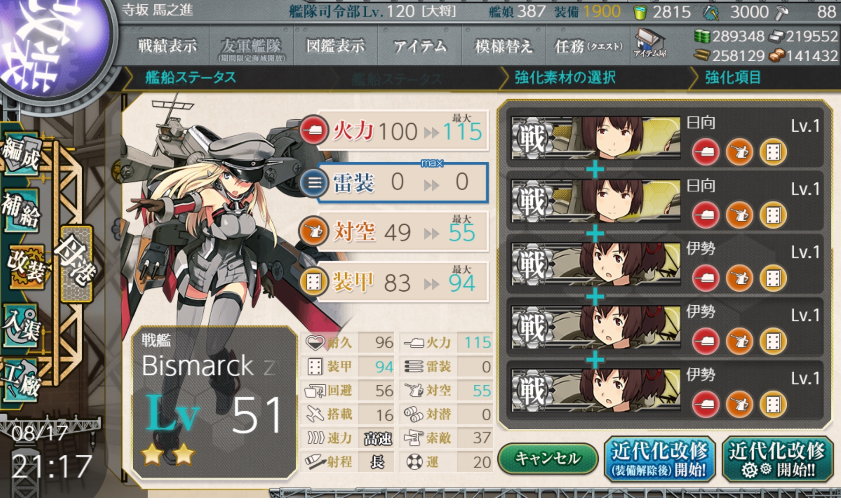Start 近代化改修 after equipment removal
Image resolution: width=841 pixels, height=504 pixels.
(x=660, y=459)
